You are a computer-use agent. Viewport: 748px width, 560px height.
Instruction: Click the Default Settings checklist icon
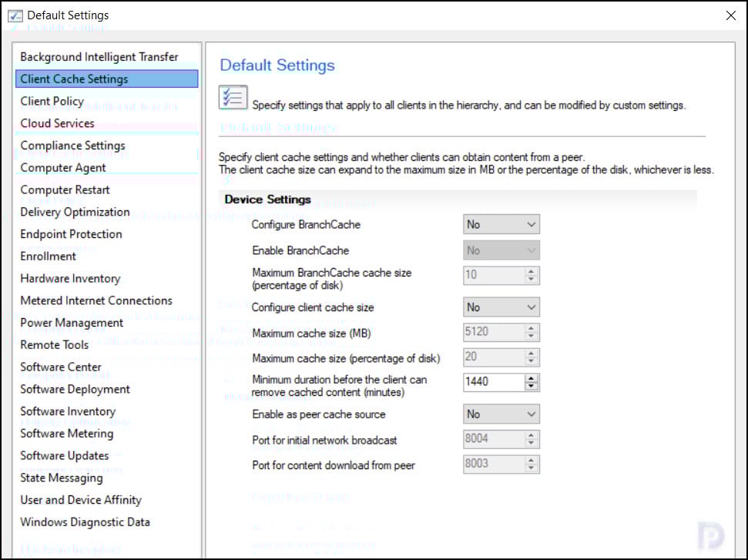[233, 97]
